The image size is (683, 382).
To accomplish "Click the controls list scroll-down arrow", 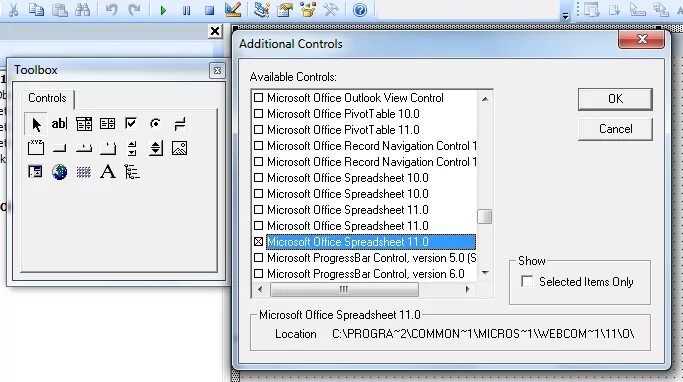I will pos(485,273).
